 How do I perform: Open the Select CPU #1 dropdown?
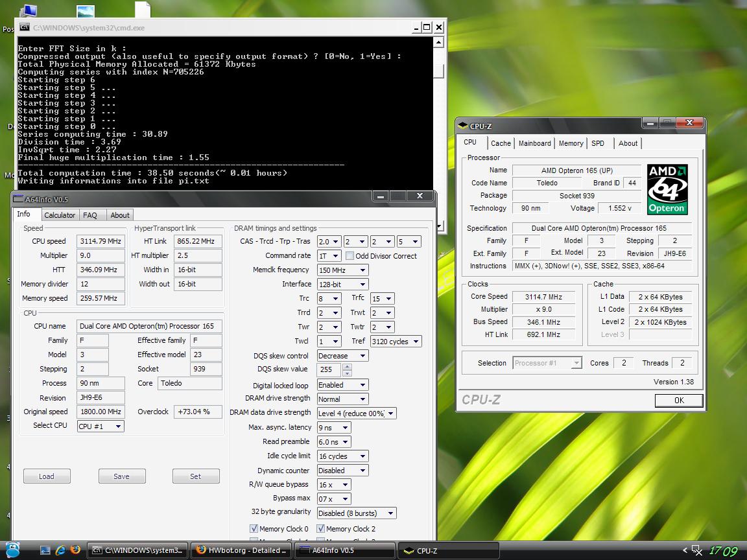(101, 426)
